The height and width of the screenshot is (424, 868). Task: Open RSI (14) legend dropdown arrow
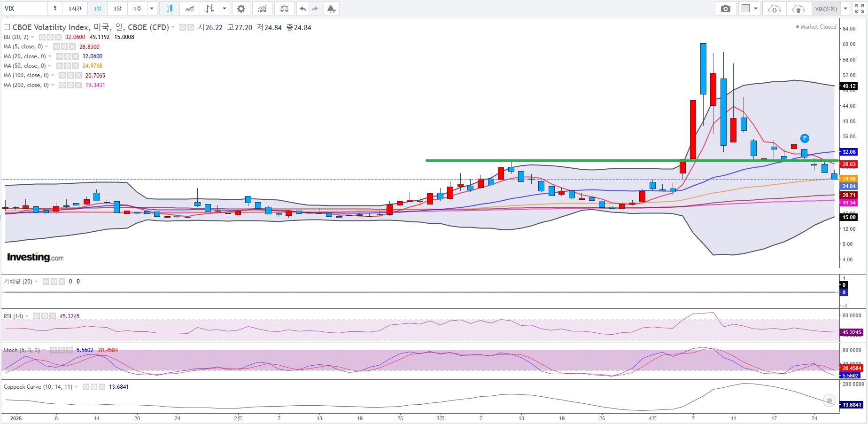[x=27, y=316]
